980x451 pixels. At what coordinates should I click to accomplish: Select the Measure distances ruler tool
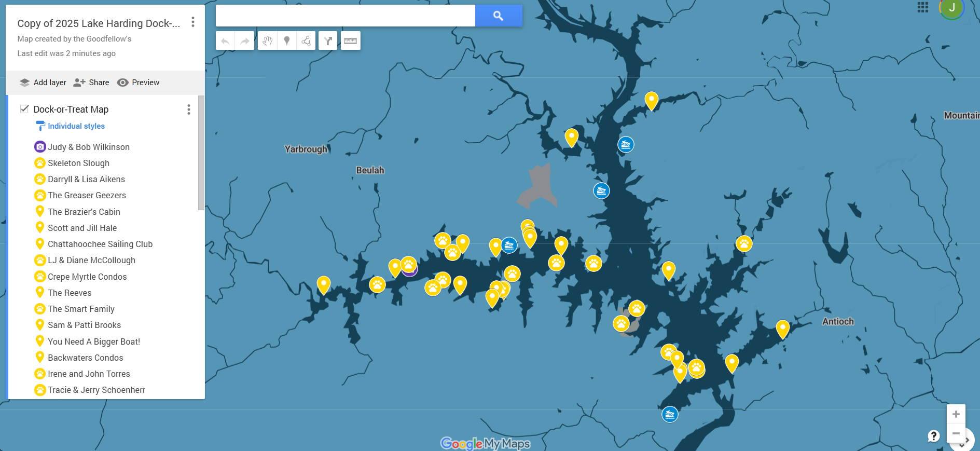click(350, 41)
